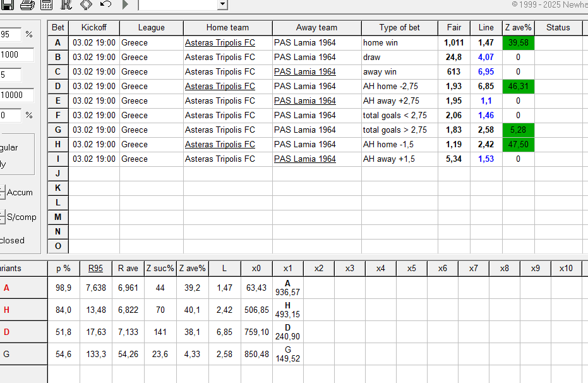
Task: Click the undo arrow icon
Action: pyautogui.click(x=105, y=4)
